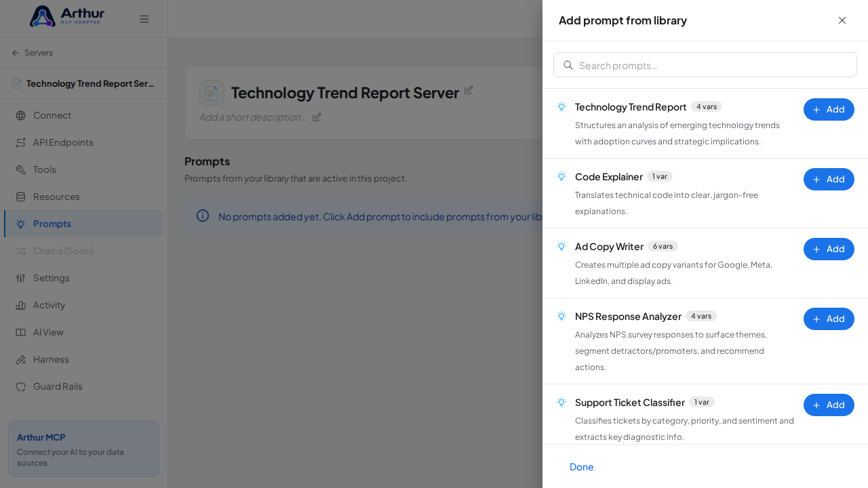Click the Harness icon in sidebar
This screenshot has height=488, width=868.
21,359
